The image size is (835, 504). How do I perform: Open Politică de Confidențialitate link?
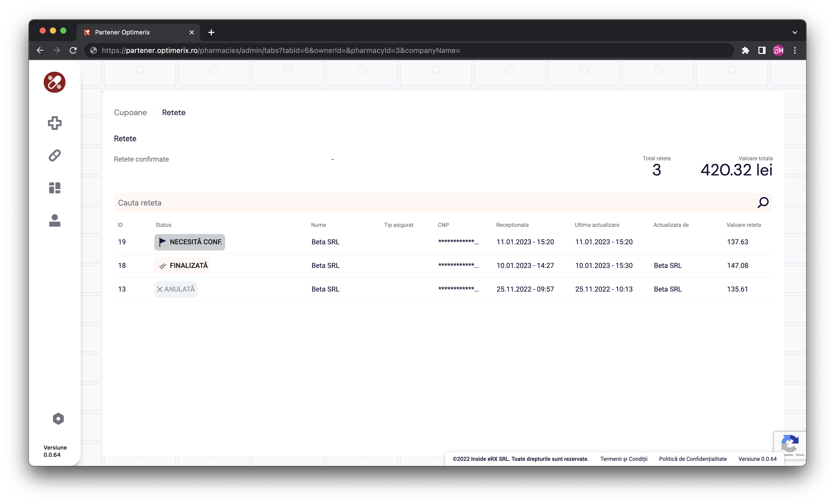click(693, 459)
